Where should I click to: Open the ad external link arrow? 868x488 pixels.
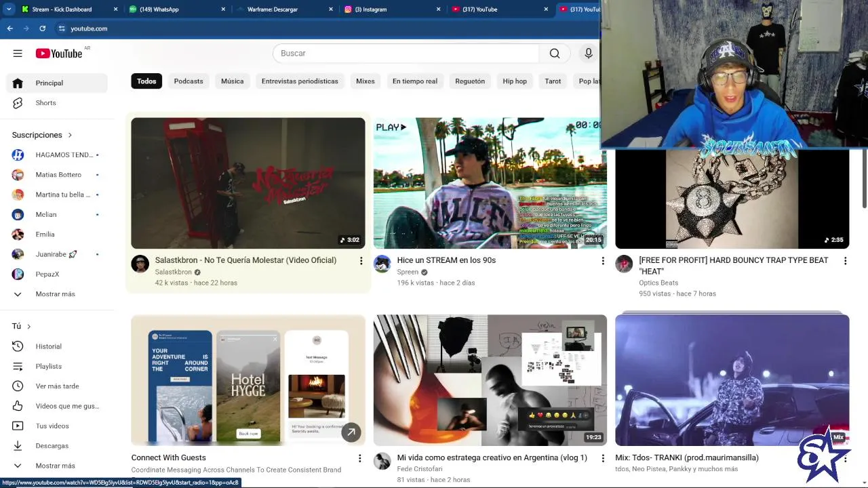[x=351, y=432]
